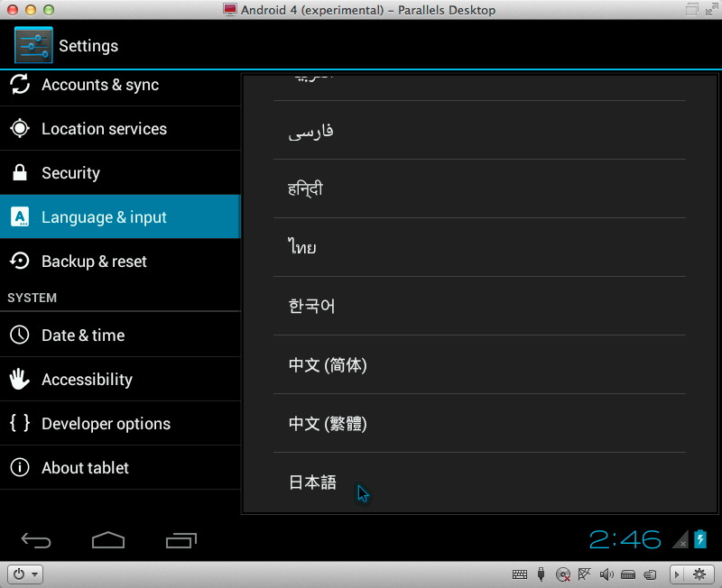Open Accessibility settings
This screenshot has height=588, width=722.
(121, 379)
